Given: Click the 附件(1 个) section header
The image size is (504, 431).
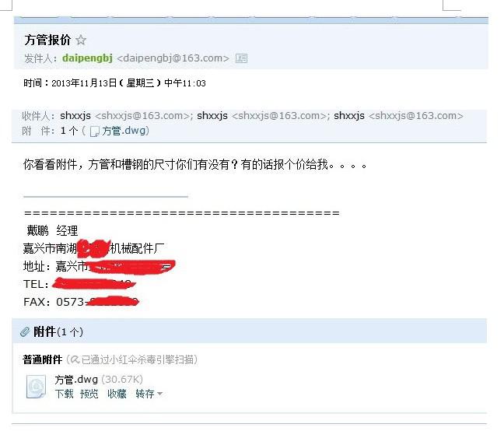Looking at the screenshot, I should pyautogui.click(x=58, y=331).
